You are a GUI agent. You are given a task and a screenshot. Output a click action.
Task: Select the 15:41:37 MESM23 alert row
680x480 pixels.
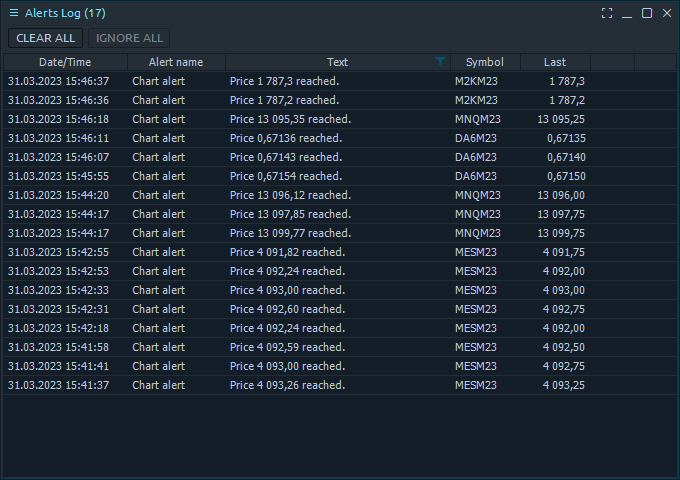[x=340, y=385]
